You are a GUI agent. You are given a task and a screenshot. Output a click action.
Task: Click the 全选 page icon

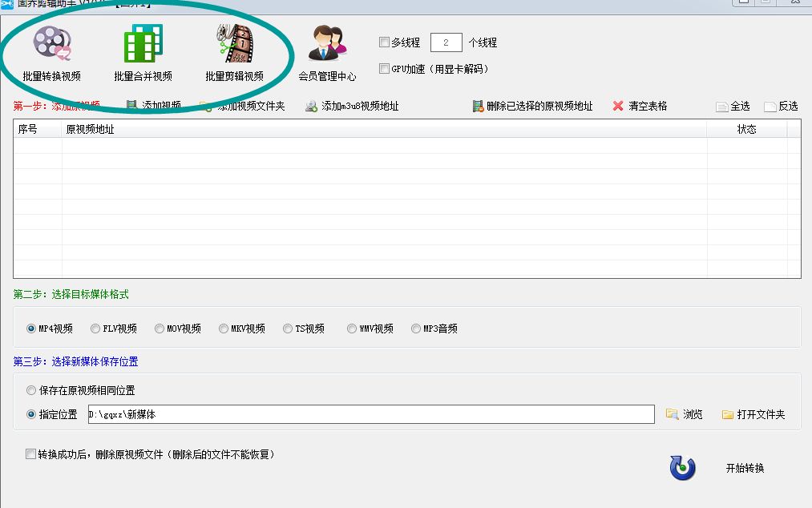tap(722, 107)
